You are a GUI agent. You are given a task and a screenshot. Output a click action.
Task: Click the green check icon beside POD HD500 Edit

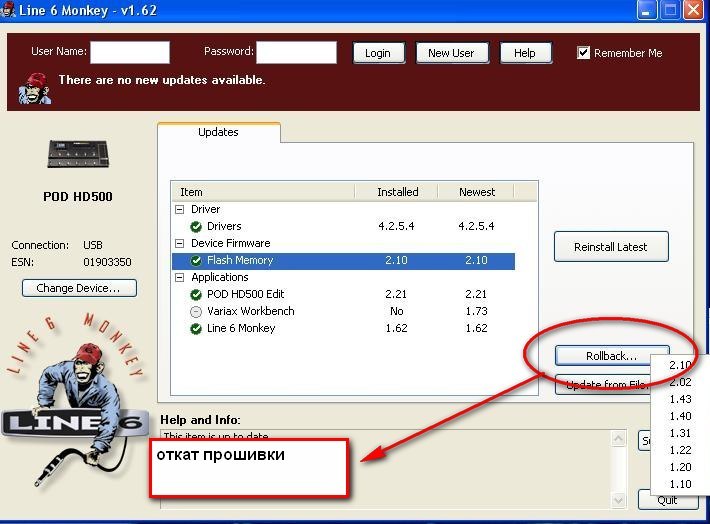click(196, 295)
